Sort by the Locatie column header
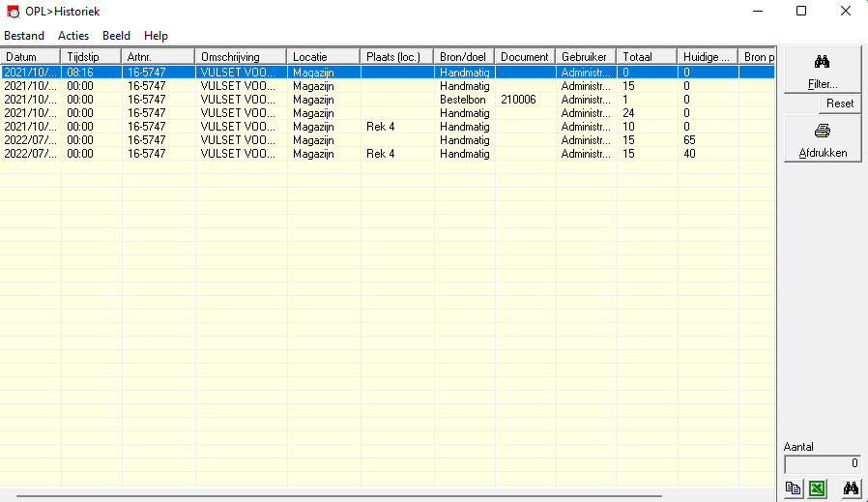 (x=324, y=56)
